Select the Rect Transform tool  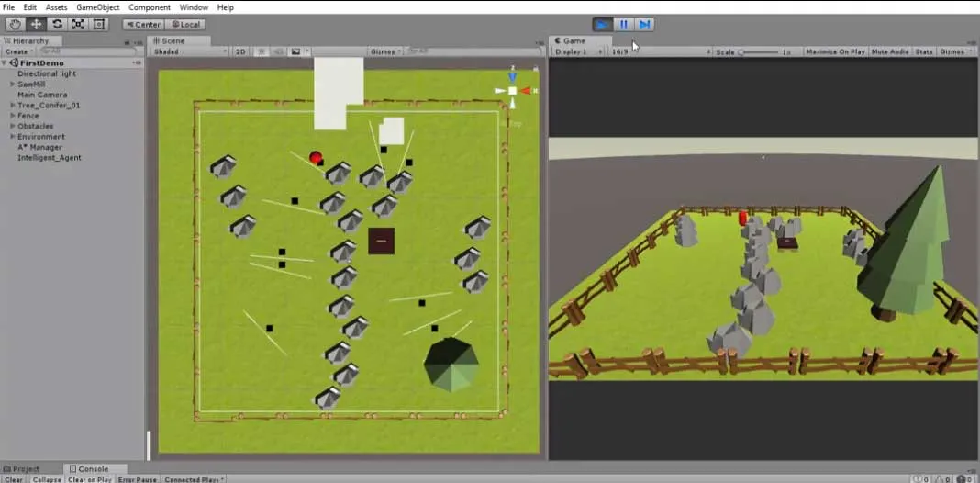99,25
